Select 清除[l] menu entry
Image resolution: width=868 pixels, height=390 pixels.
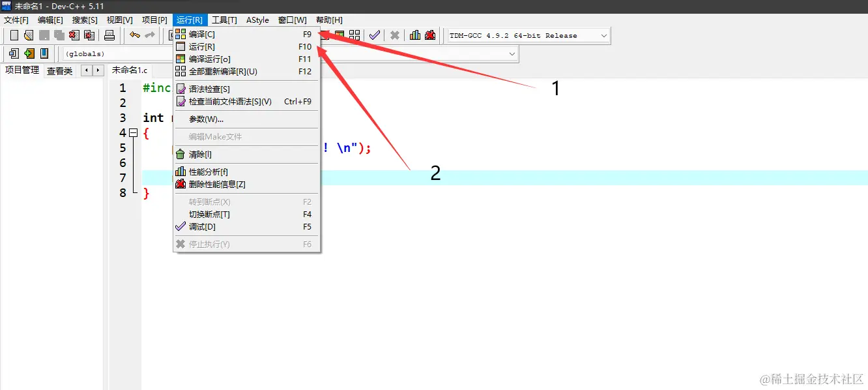(246, 154)
